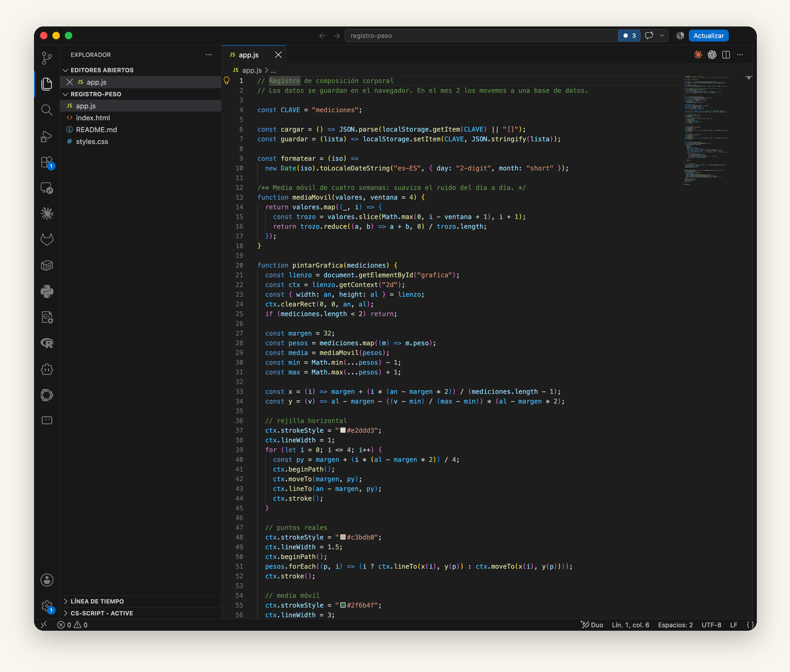Open the ChatGPT icon in editor toolbar
The height and width of the screenshot is (672, 790).
(x=712, y=55)
